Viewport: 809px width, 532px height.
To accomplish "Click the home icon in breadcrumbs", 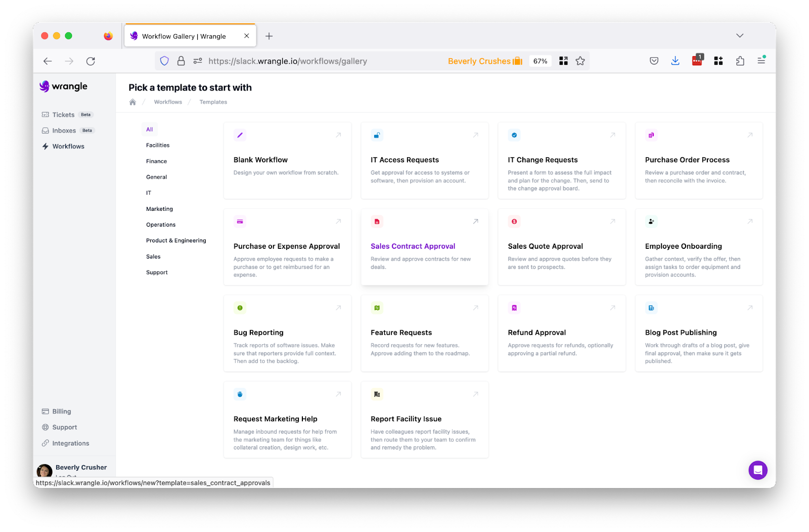I will click(132, 102).
